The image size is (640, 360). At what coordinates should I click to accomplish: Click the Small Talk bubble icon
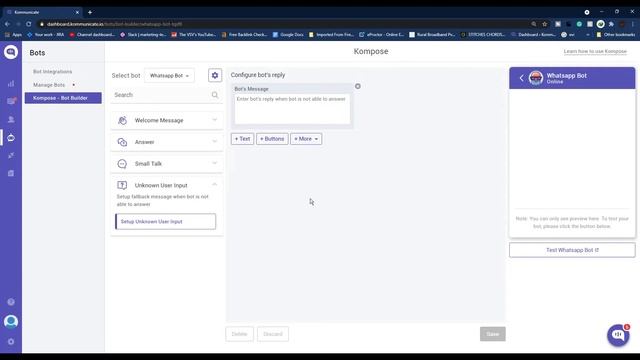[122, 164]
